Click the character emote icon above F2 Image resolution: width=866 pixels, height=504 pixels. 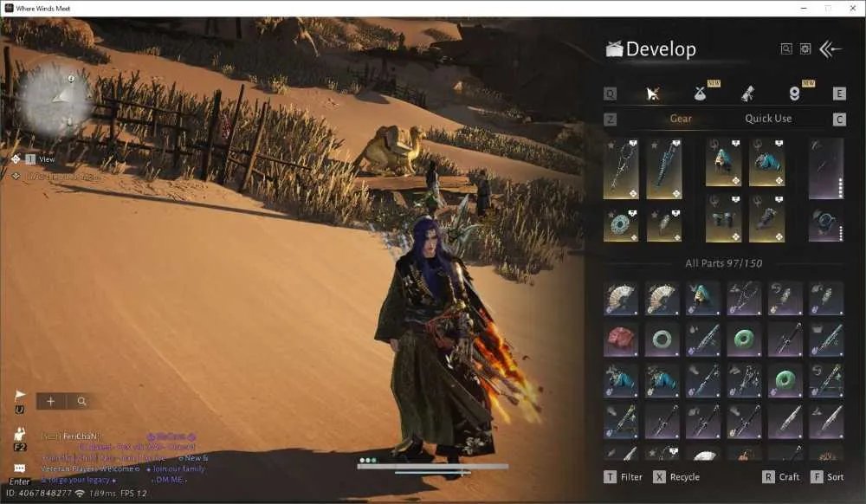[20, 433]
